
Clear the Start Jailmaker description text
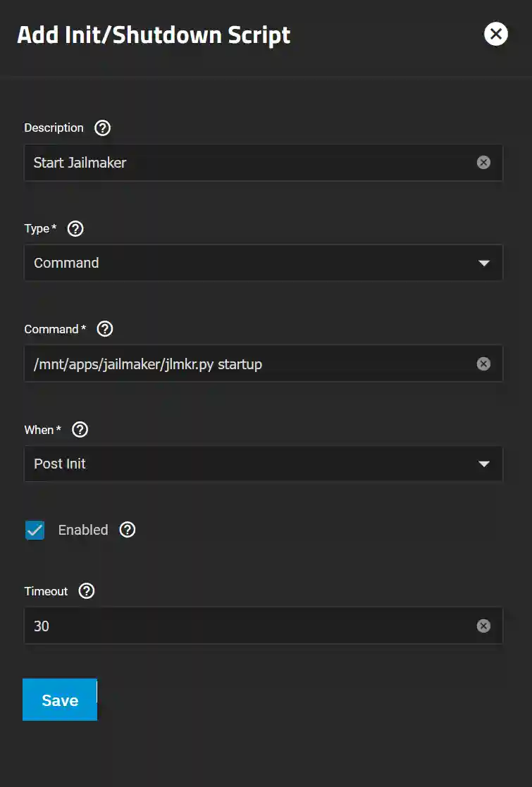click(x=483, y=162)
